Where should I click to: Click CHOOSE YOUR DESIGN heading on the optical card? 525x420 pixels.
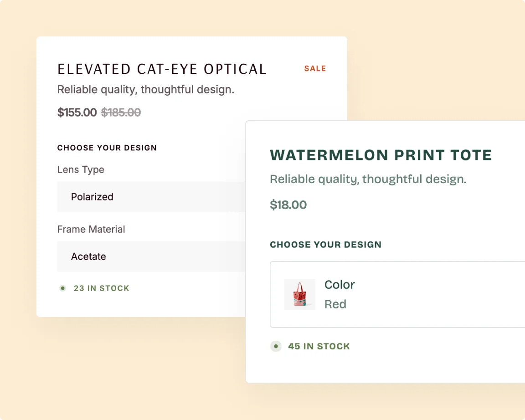107,148
